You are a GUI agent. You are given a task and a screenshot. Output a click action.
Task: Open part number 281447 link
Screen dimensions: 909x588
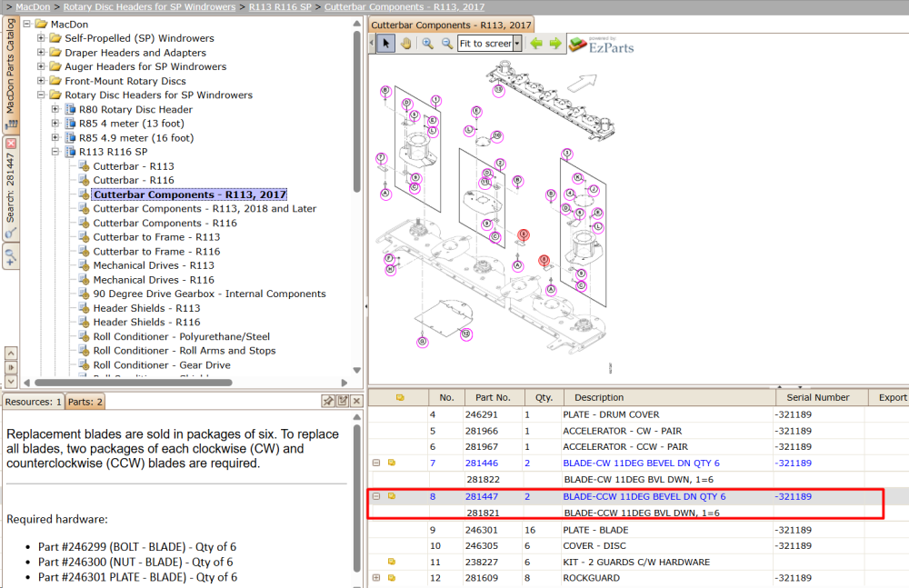[x=481, y=496]
